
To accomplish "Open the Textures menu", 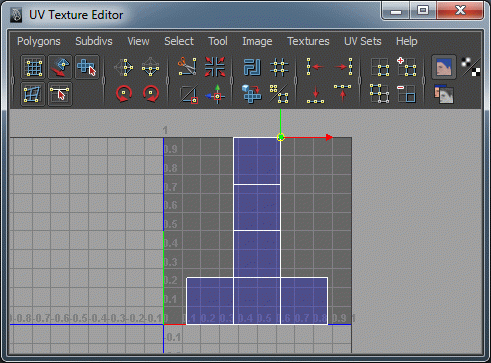I will [308, 41].
